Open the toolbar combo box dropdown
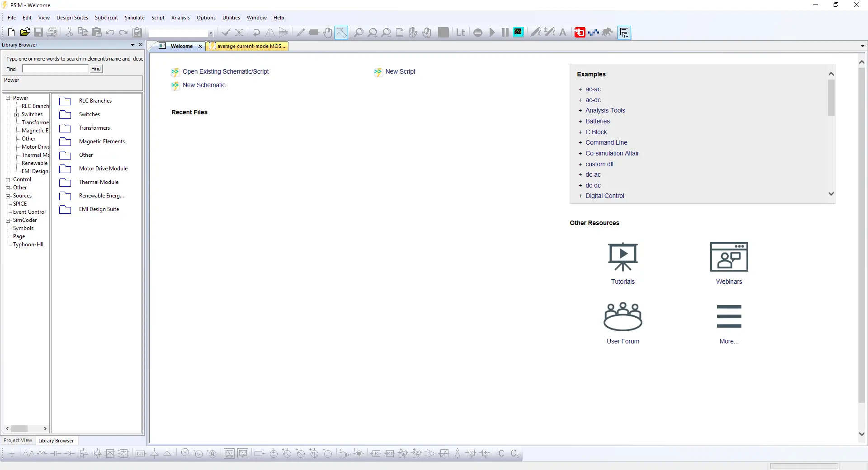Image resolution: width=868 pixels, height=470 pixels. click(211, 33)
